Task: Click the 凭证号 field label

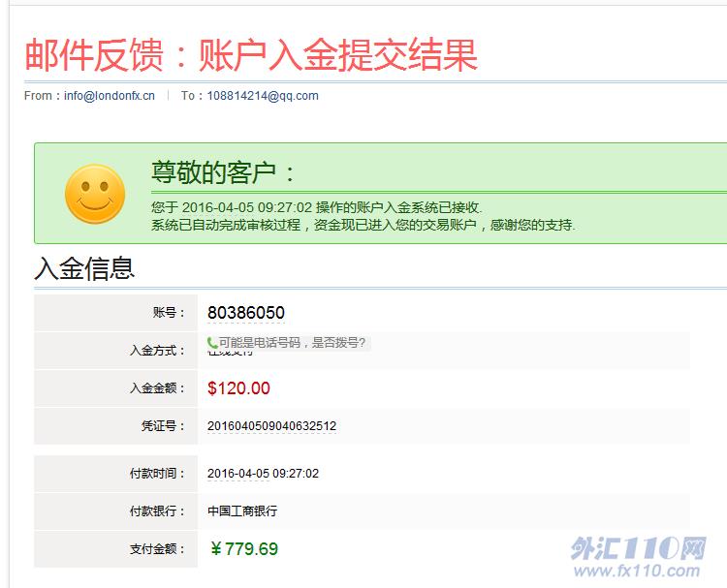Action: click(163, 426)
